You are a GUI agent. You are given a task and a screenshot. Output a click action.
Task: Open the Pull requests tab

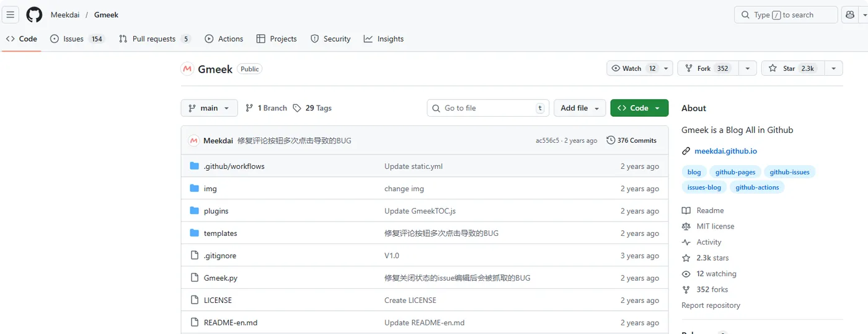click(154, 38)
